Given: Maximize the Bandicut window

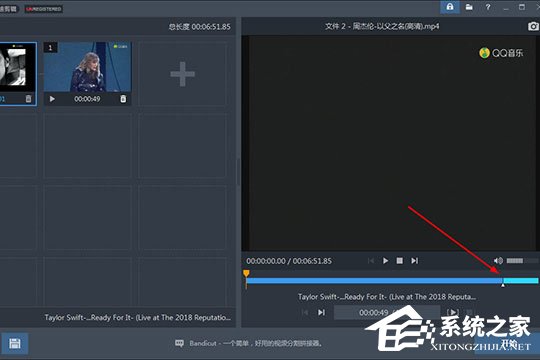Looking at the screenshot, I should coord(522,7).
